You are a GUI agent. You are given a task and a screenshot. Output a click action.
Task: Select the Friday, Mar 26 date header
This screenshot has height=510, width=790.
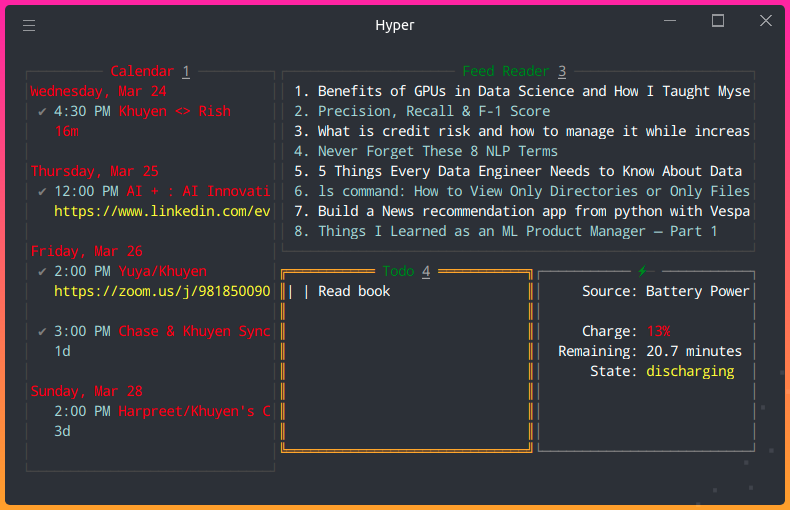coord(87,251)
